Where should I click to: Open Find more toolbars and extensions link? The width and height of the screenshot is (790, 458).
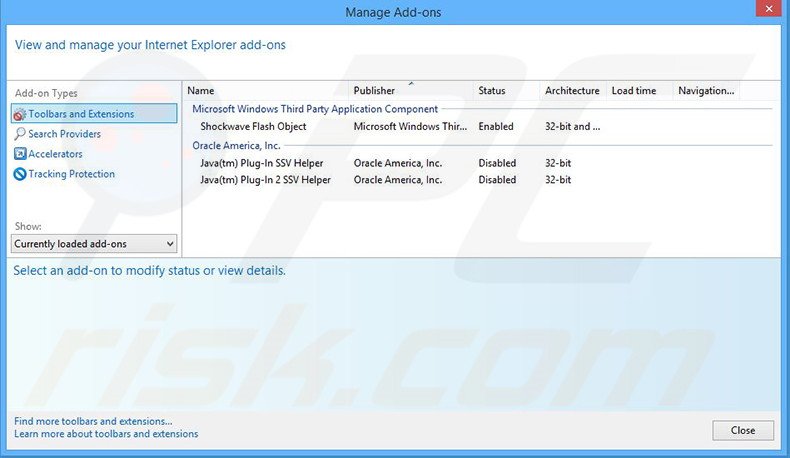pyautogui.click(x=93, y=421)
